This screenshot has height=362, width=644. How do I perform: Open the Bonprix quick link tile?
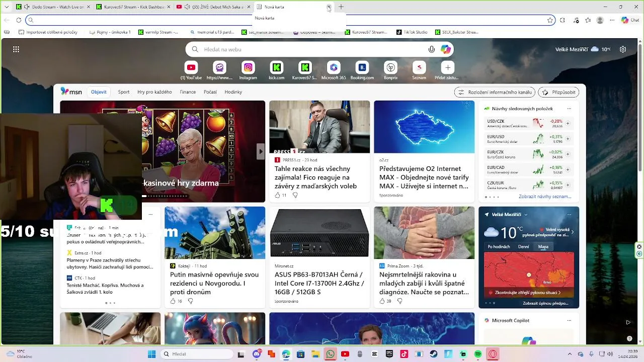391,67
